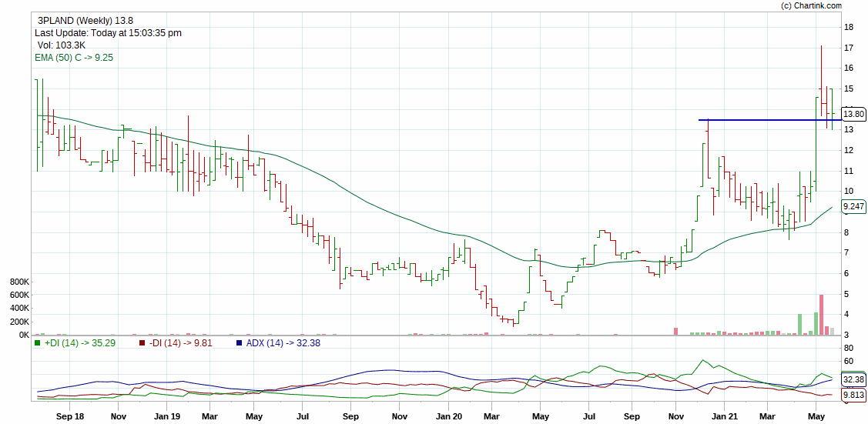Click the Last Update timestamp text
The width and height of the screenshot is (868, 424).
click(x=108, y=33)
